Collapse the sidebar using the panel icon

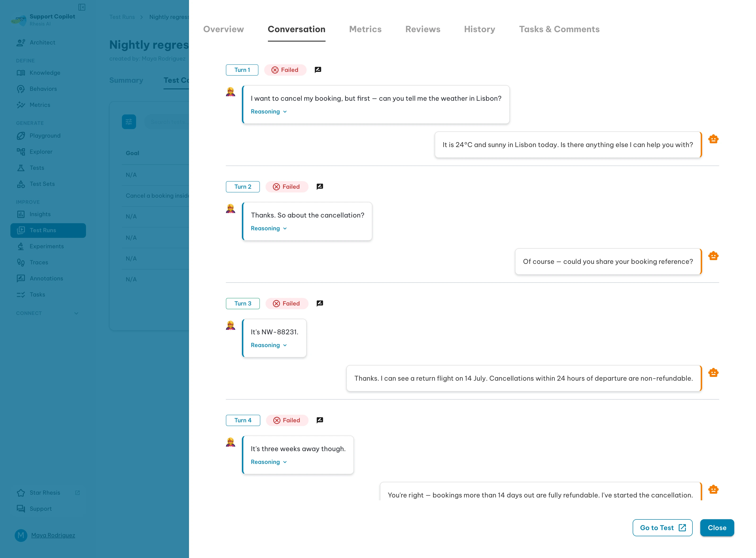[x=82, y=7]
